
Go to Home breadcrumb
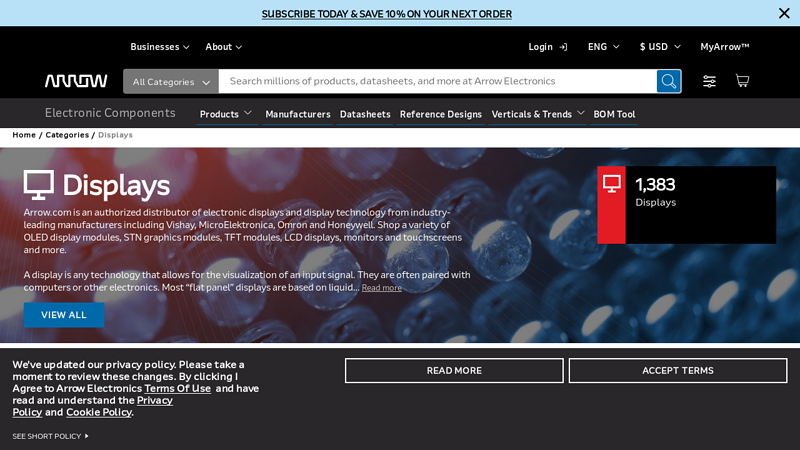point(24,135)
